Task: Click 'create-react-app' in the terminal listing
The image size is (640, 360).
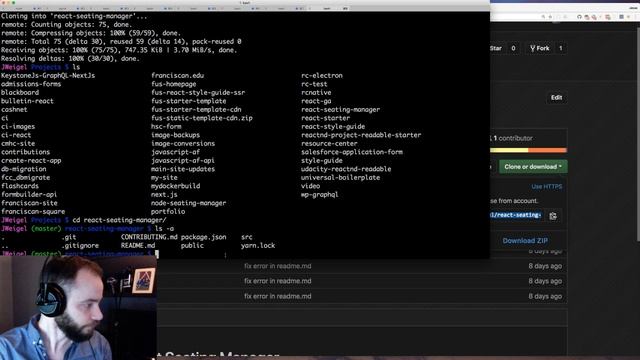Action: 31,160
